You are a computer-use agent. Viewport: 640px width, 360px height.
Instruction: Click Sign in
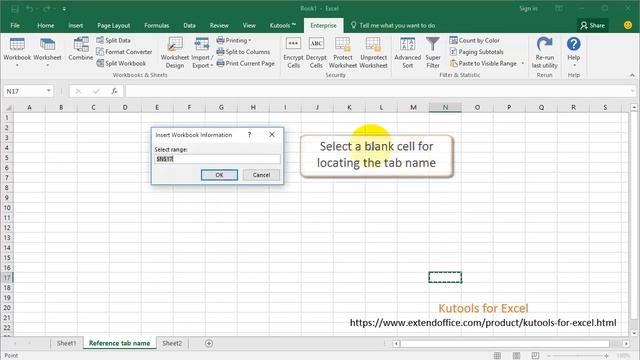point(528,9)
